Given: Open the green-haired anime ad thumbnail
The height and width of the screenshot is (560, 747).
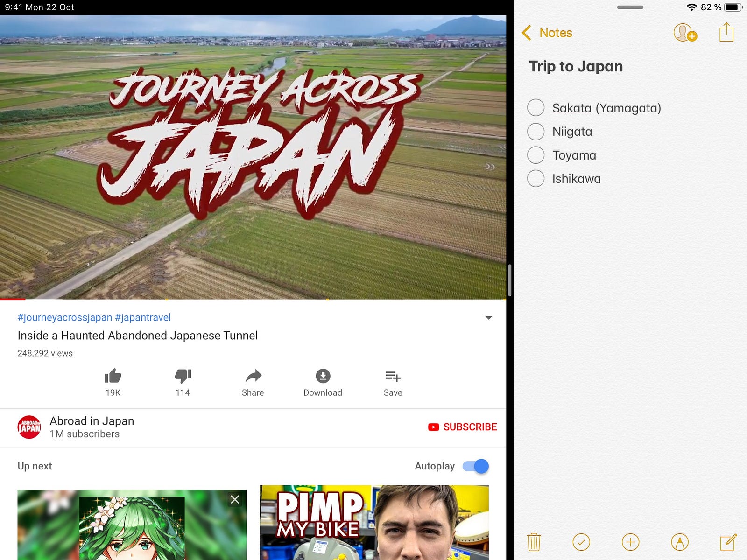Looking at the screenshot, I should pos(132,525).
